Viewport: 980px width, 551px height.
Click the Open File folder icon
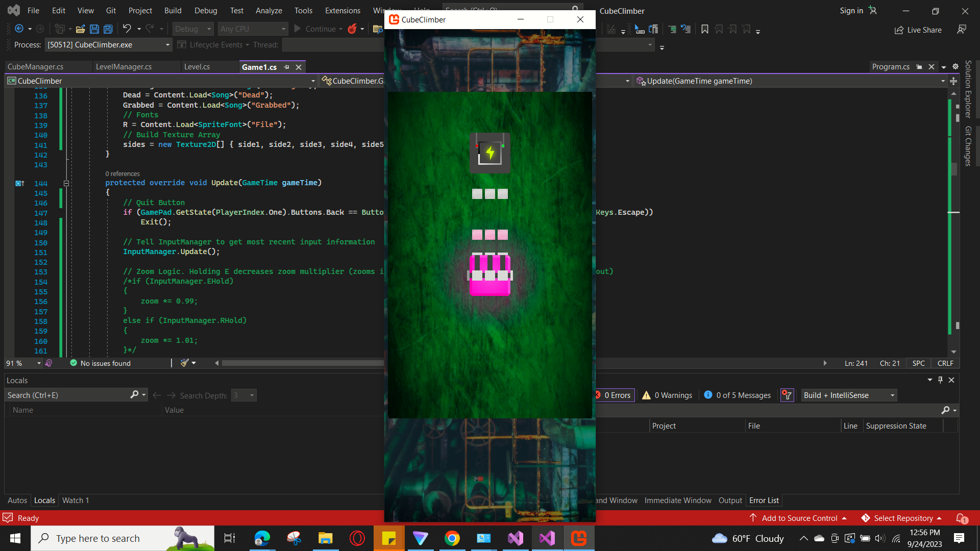[x=80, y=29]
